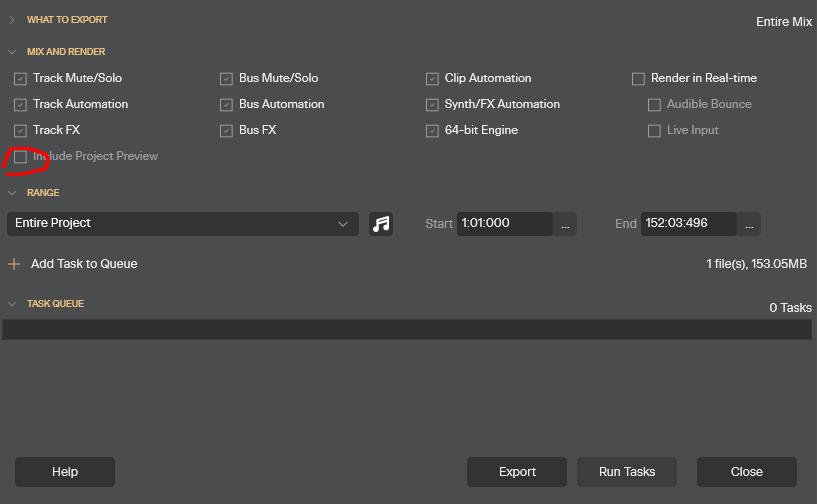Click the Start time input field
The height and width of the screenshot is (504, 817).
pos(503,224)
